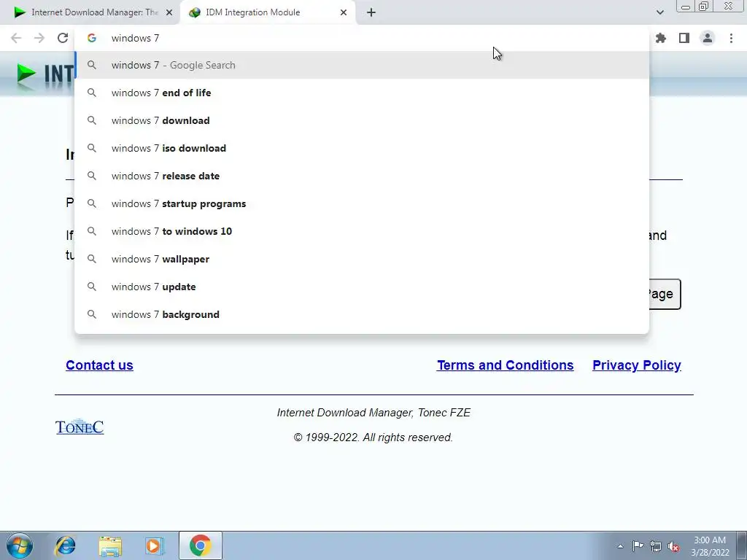Choose 'windows 7 iso download' suggestion
The image size is (747, 560).
coord(362,148)
